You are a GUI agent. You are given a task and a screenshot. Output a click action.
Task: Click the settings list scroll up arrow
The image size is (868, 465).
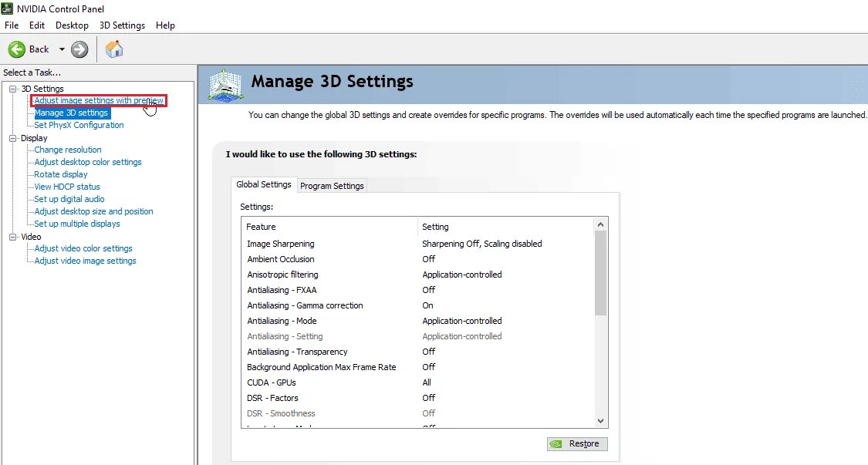600,224
